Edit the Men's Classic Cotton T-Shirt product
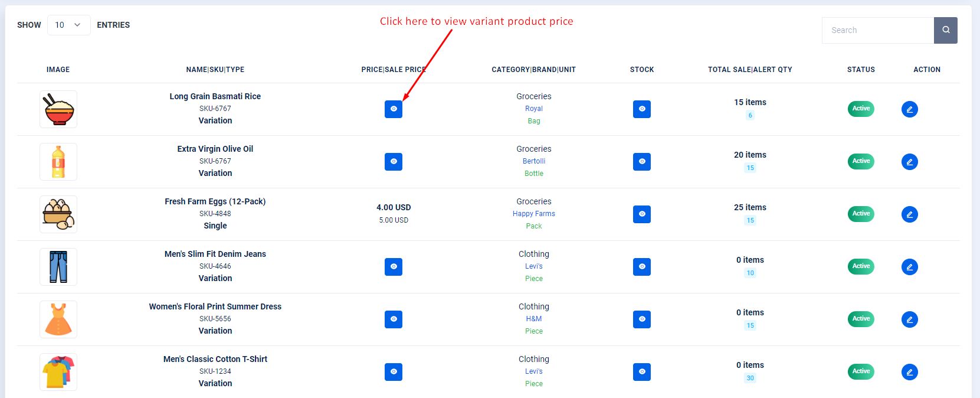This screenshot has height=398, width=980. 910,372
